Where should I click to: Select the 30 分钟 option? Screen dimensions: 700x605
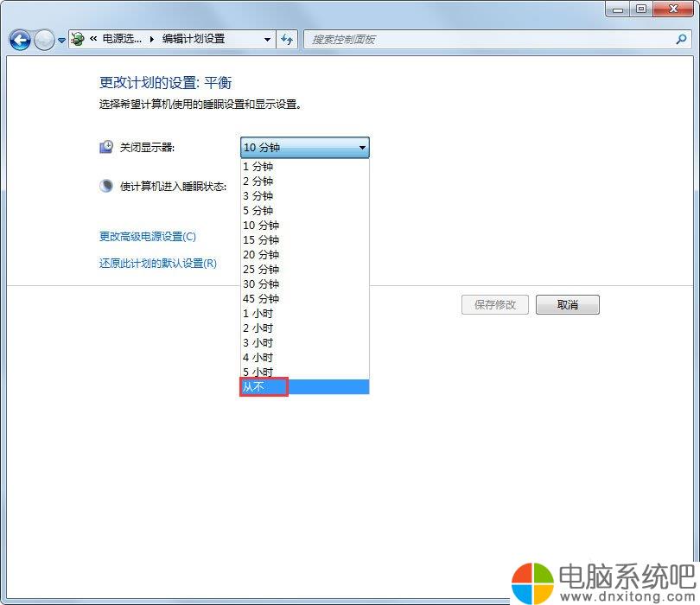tap(305, 284)
